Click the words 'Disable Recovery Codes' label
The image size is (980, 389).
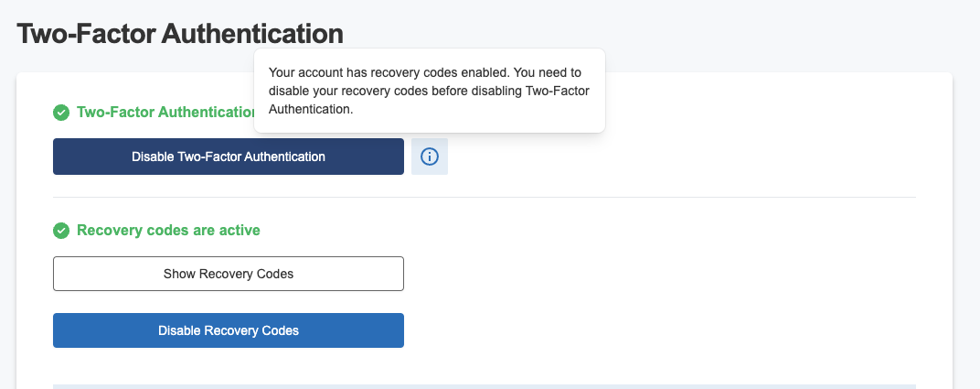pos(229,330)
